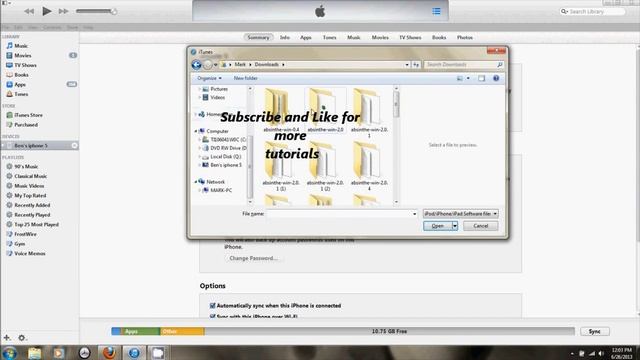Viewport: 640px width, 360px height.
Task: Collapse the Computer tree node
Action: 196,131
